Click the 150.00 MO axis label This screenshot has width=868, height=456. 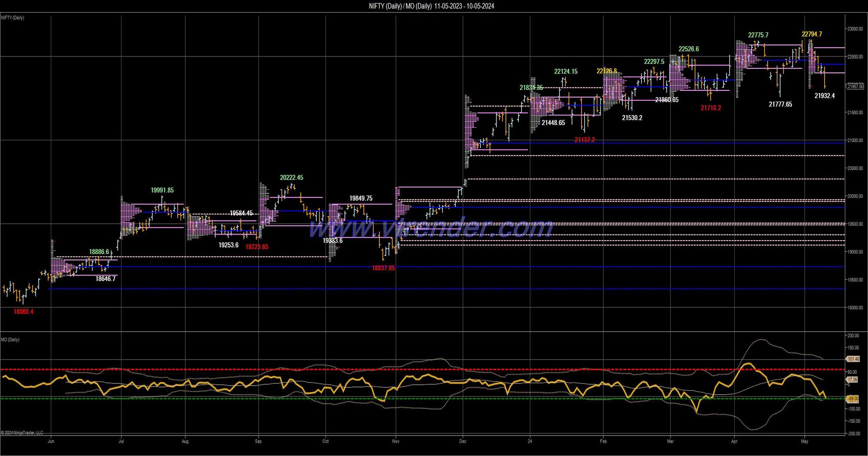click(x=853, y=348)
